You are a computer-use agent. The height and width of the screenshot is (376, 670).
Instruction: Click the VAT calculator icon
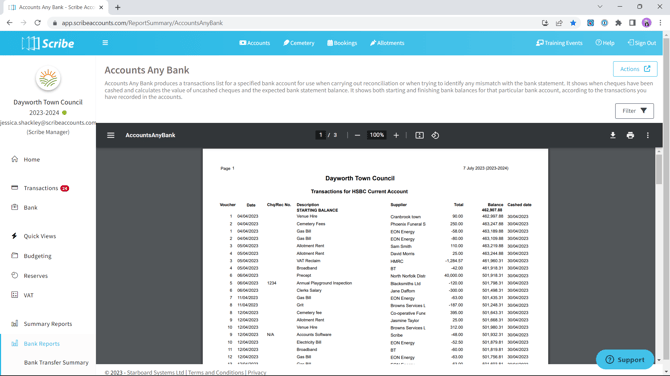click(15, 294)
